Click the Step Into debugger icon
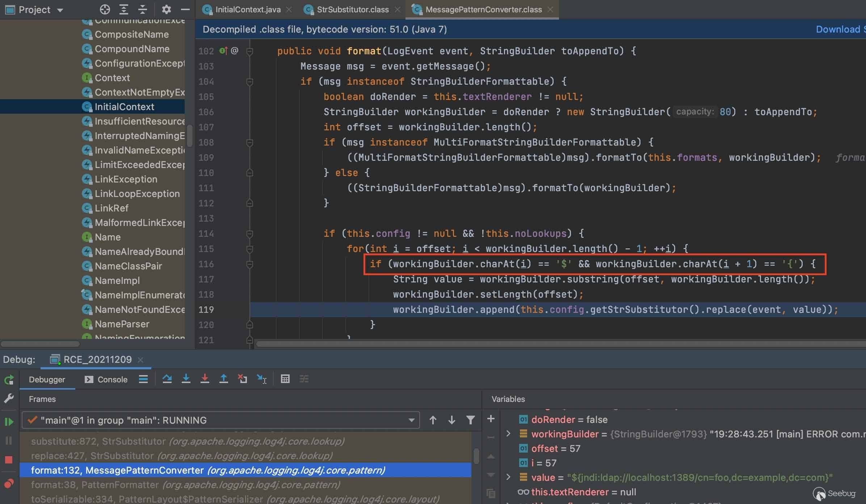This screenshot has width=866, height=504. pos(186,379)
